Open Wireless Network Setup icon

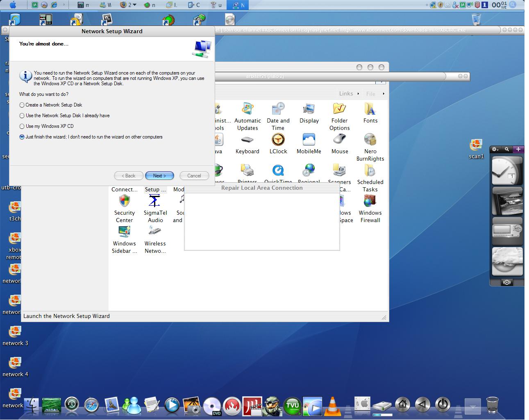point(155,240)
